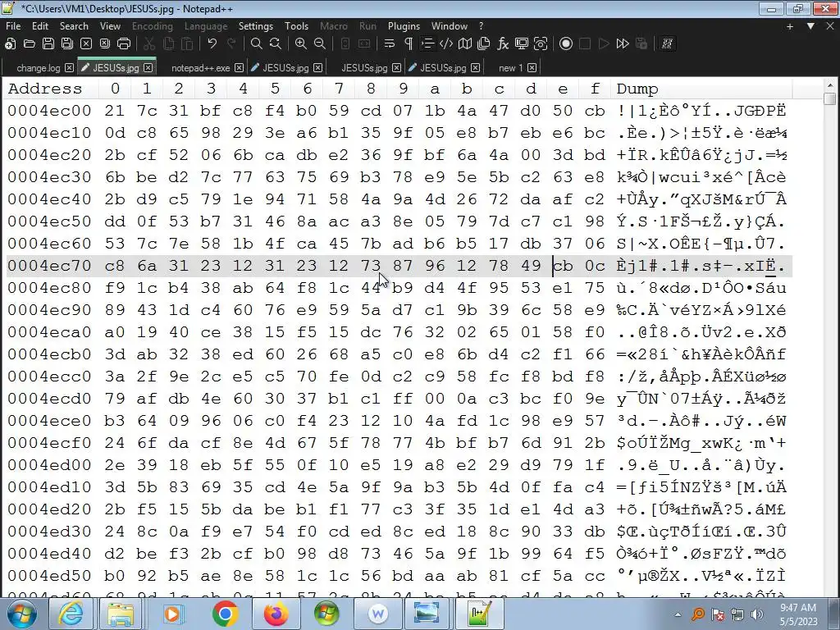
Task: Save the current file via toolbar
Action: click(48, 44)
